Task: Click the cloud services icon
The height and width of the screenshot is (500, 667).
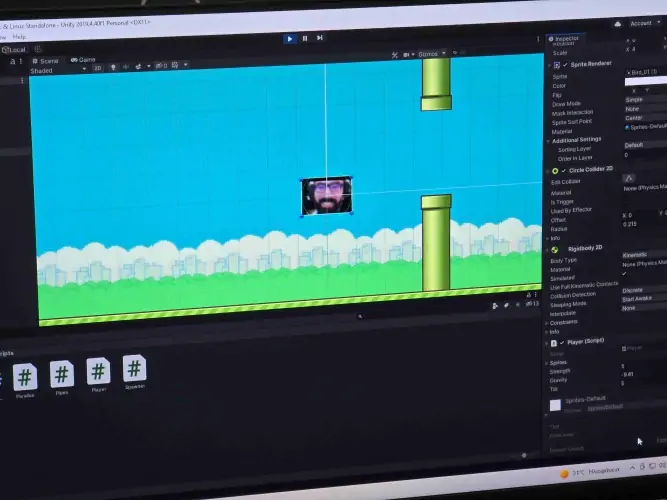Action: (618, 24)
